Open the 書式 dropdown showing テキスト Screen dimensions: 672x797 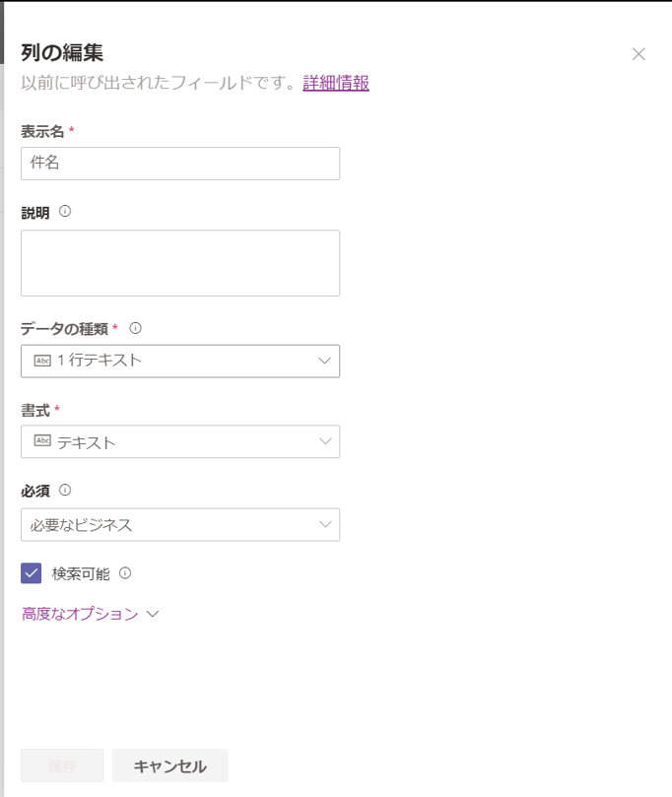[180, 441]
